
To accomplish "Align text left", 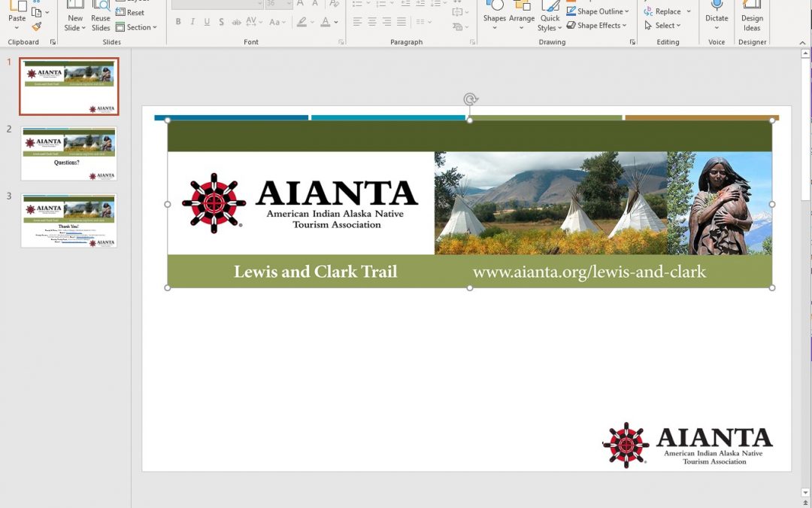I will tap(357, 22).
